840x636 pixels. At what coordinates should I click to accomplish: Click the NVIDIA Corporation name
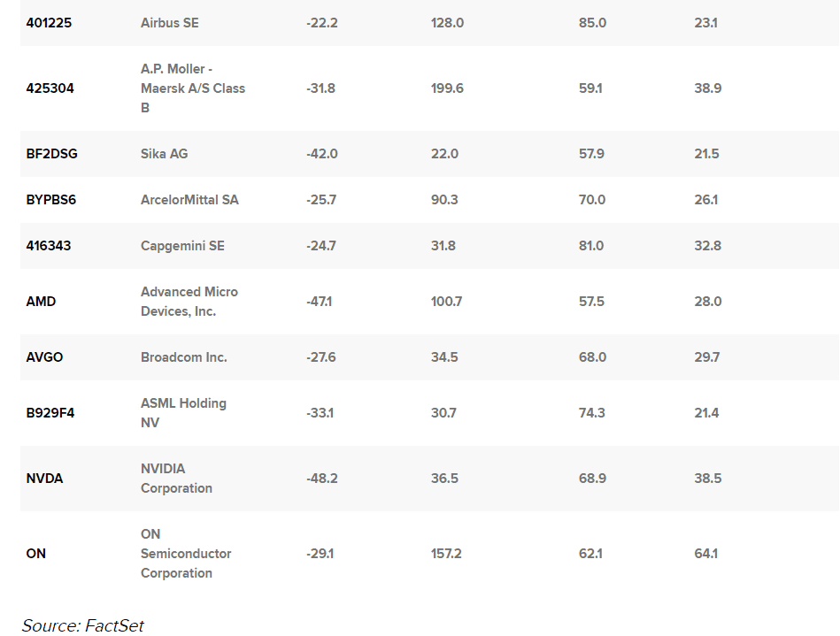click(176, 479)
